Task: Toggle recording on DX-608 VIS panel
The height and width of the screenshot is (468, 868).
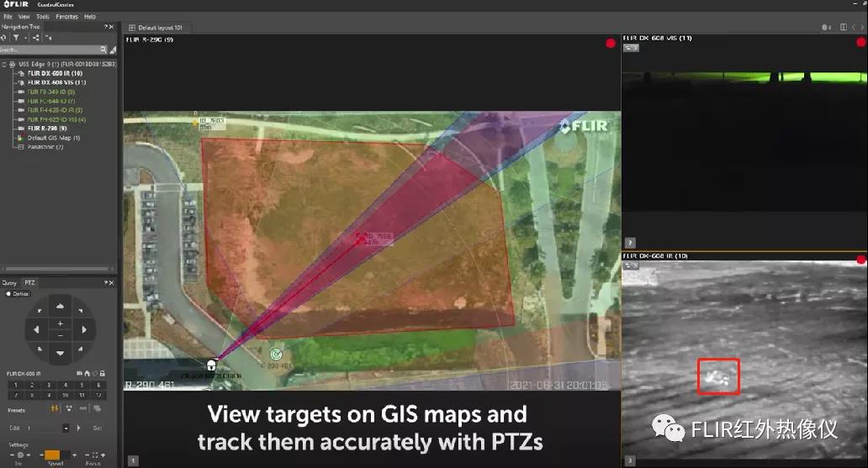Action: coord(860,43)
